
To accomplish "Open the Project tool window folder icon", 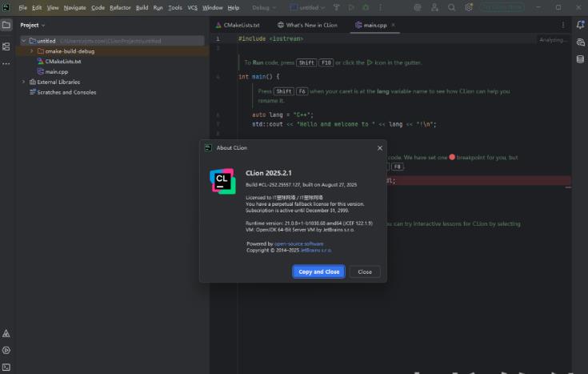I will 6,25.
